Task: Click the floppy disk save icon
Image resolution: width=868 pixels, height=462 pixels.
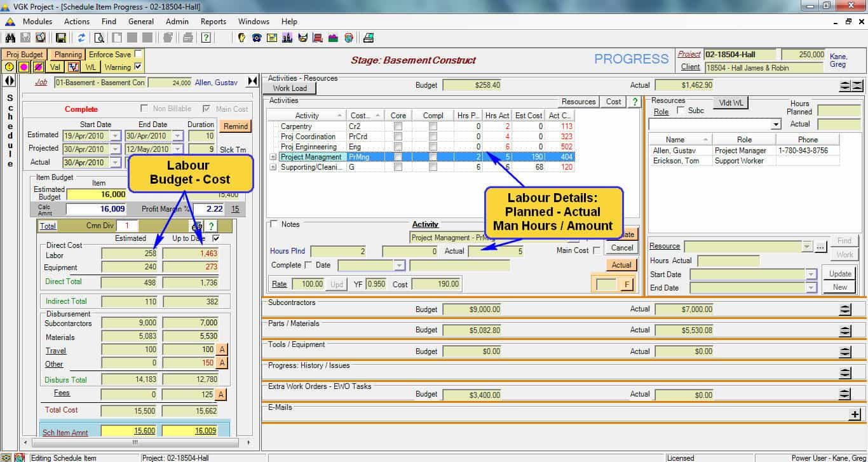Action: point(61,37)
